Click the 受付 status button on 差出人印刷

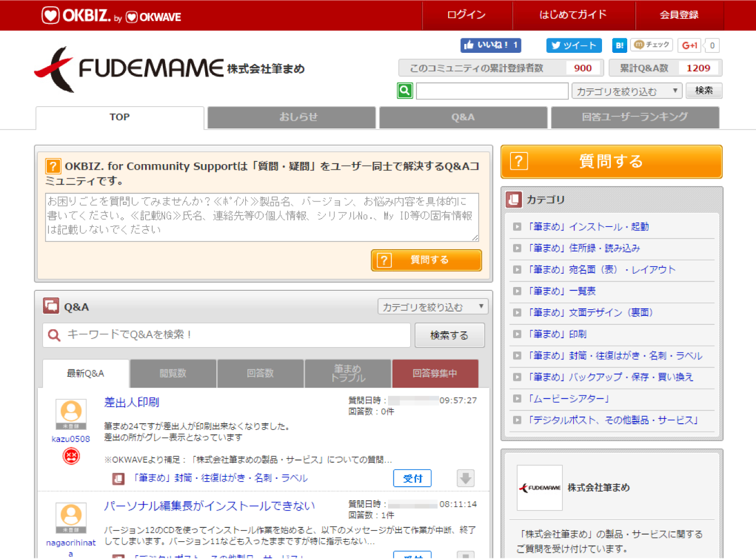tap(412, 478)
